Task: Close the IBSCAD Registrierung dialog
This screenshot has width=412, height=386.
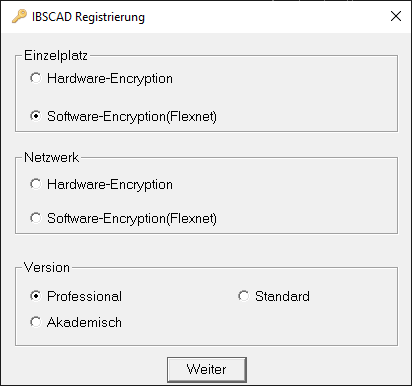Action: pyautogui.click(x=396, y=16)
